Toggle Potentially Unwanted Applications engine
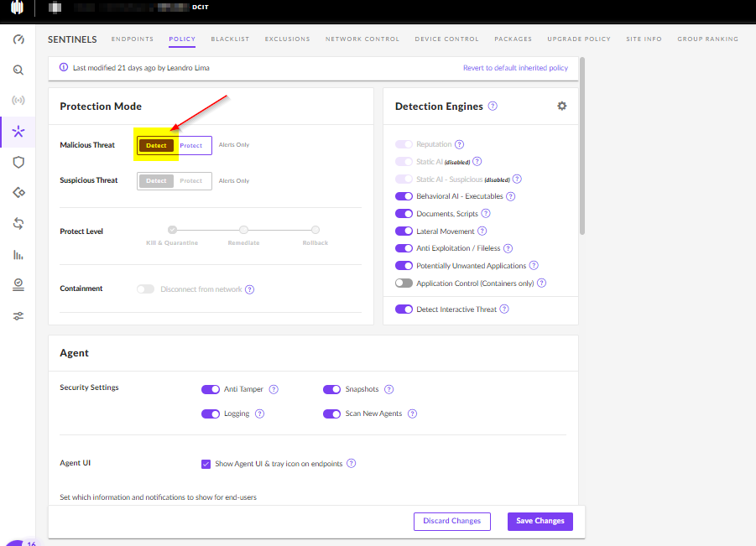Screen dimensions: 756x546 tap(404, 266)
